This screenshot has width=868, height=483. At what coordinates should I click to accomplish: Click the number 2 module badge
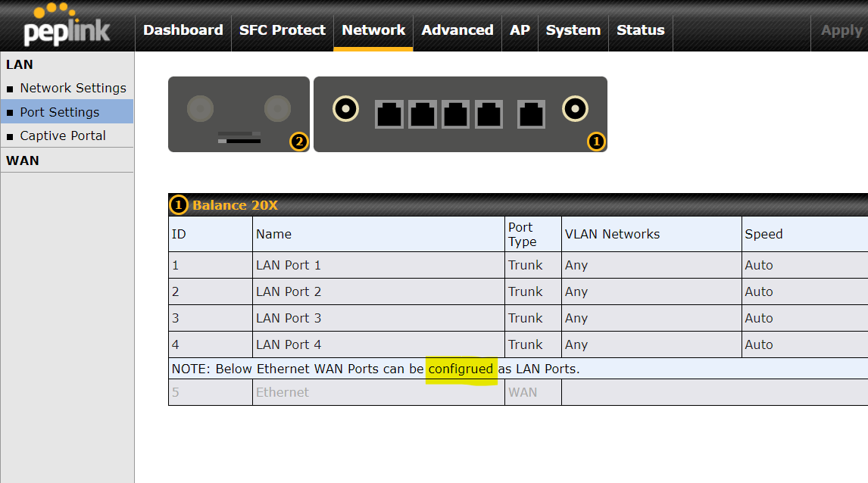pos(299,141)
